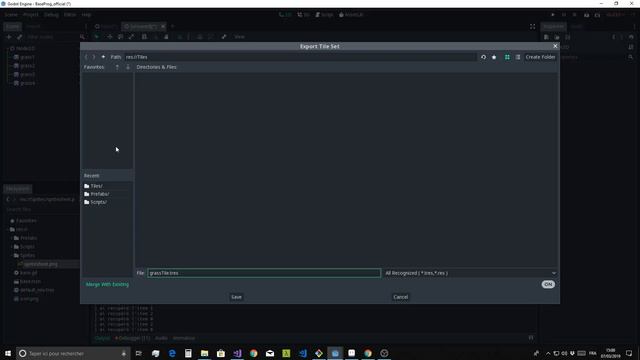Screen dimensions: 640x360
Task: Go forward in Export Tile Set dialog
Action: (94, 57)
